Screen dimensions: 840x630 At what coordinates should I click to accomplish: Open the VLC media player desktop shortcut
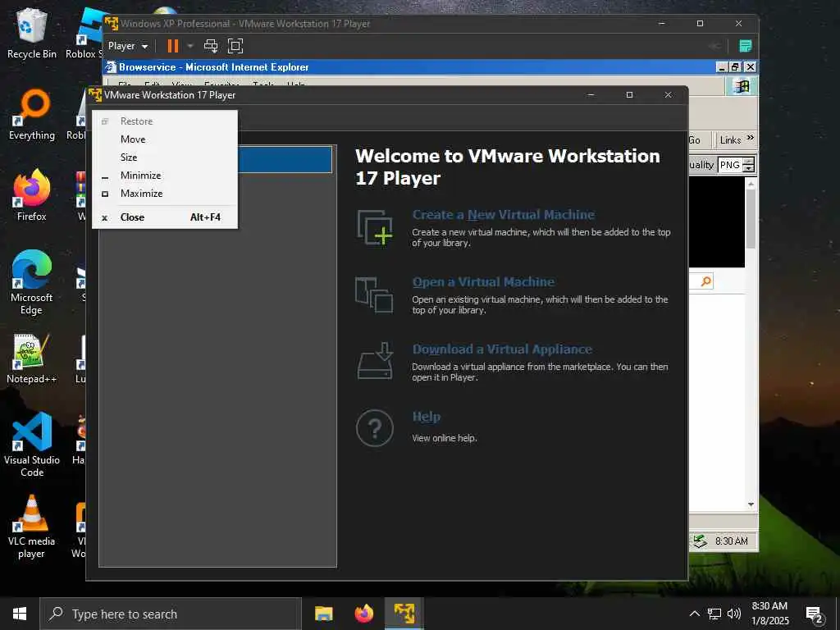32,527
